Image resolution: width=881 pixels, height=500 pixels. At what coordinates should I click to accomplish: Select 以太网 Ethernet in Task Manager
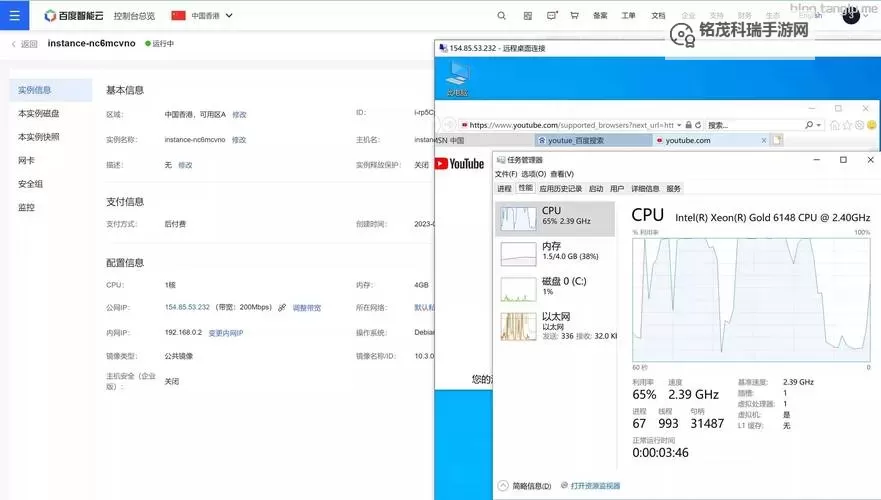(x=555, y=325)
